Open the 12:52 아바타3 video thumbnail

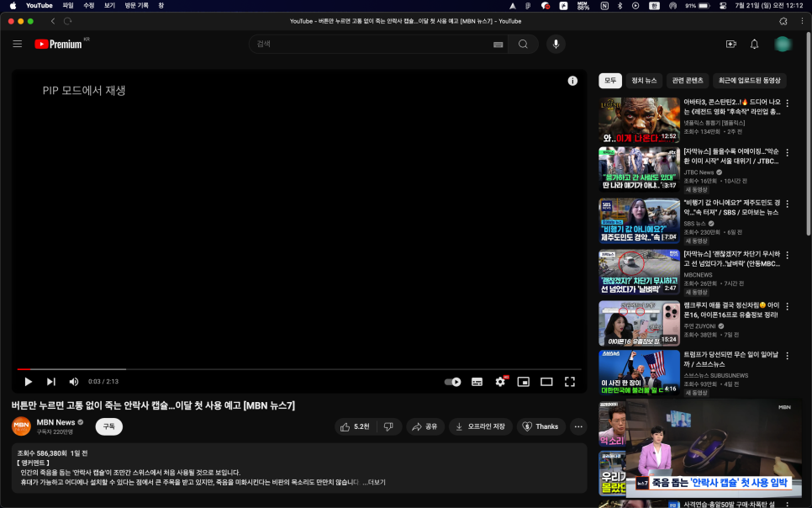[x=639, y=120]
